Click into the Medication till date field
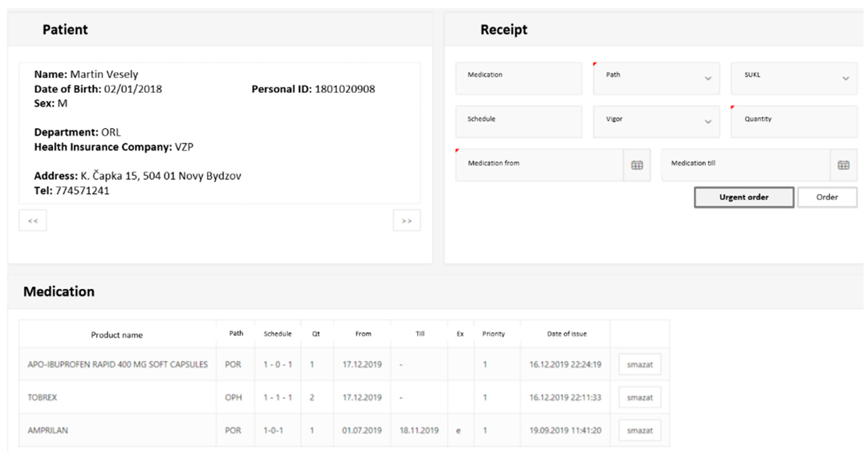This screenshot has width=868, height=461. click(745, 165)
